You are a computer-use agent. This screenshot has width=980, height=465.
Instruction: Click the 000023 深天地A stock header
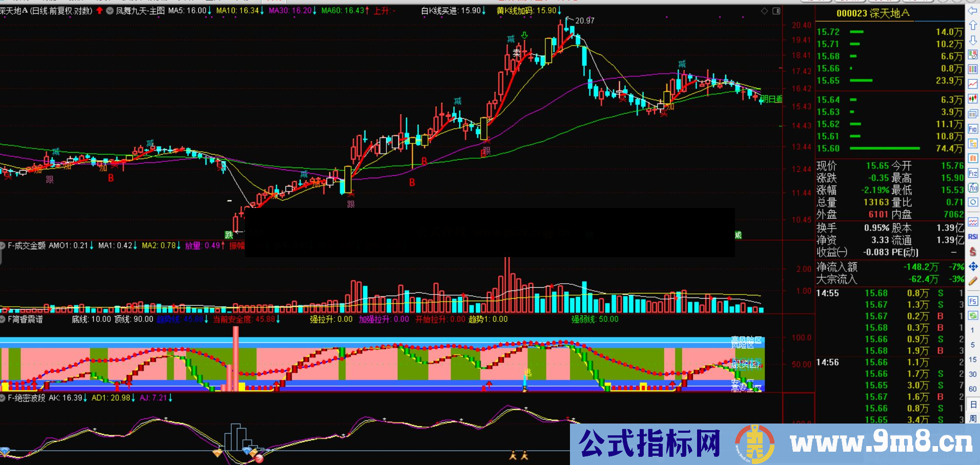(873, 13)
